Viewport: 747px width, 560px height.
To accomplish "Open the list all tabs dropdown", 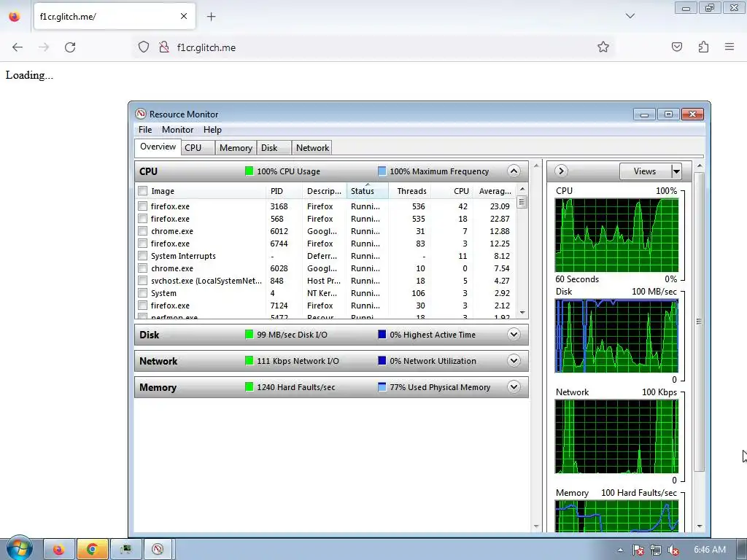I will pos(630,16).
